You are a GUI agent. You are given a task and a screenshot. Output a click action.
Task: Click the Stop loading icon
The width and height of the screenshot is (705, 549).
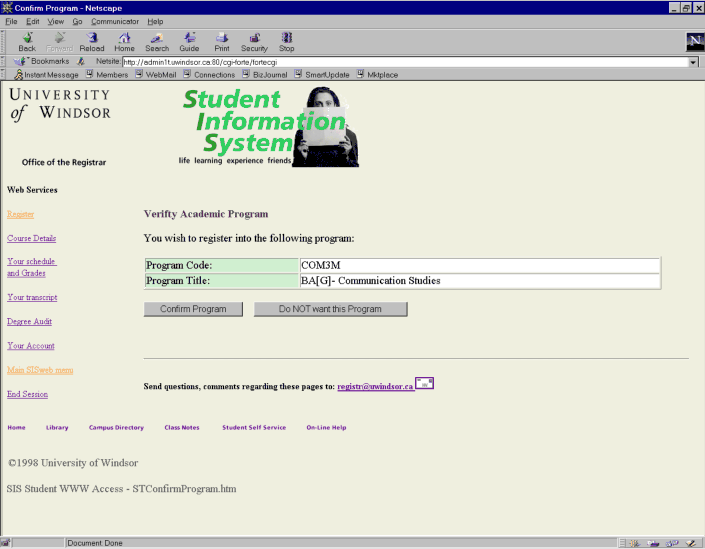pyautogui.click(x=287, y=41)
